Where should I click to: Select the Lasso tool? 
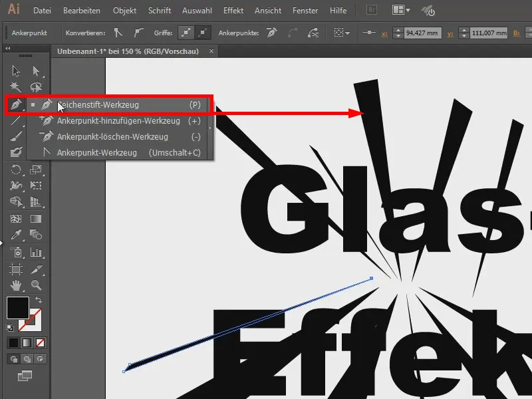(x=36, y=87)
